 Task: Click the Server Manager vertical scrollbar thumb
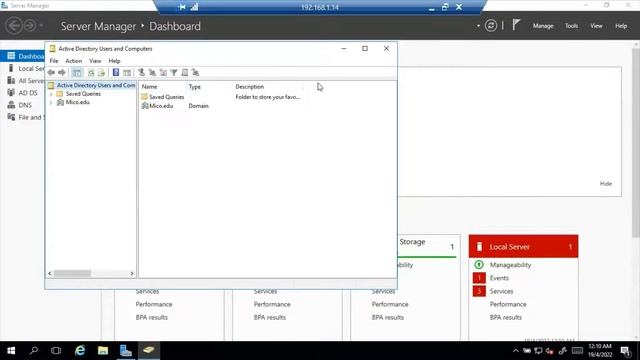point(636,143)
